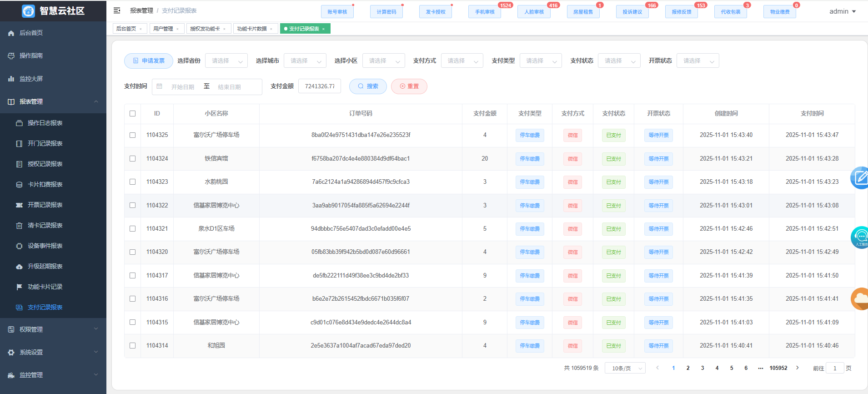The image size is (868, 394).
Task: Switch to the 用户管理 tab
Action: 163,29
